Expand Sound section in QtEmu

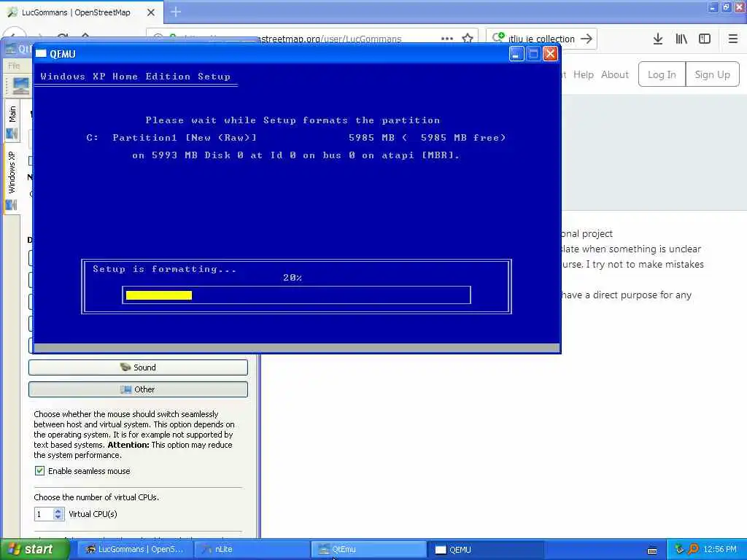click(x=138, y=367)
